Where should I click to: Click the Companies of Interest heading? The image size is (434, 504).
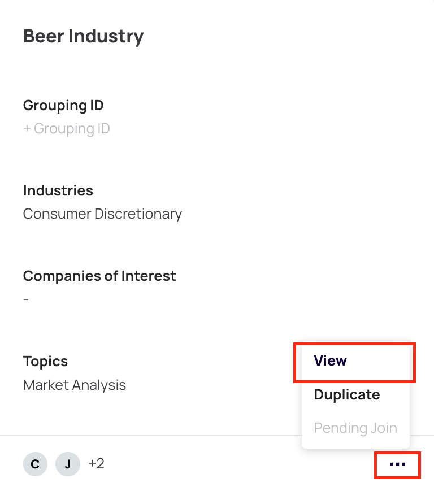99,276
